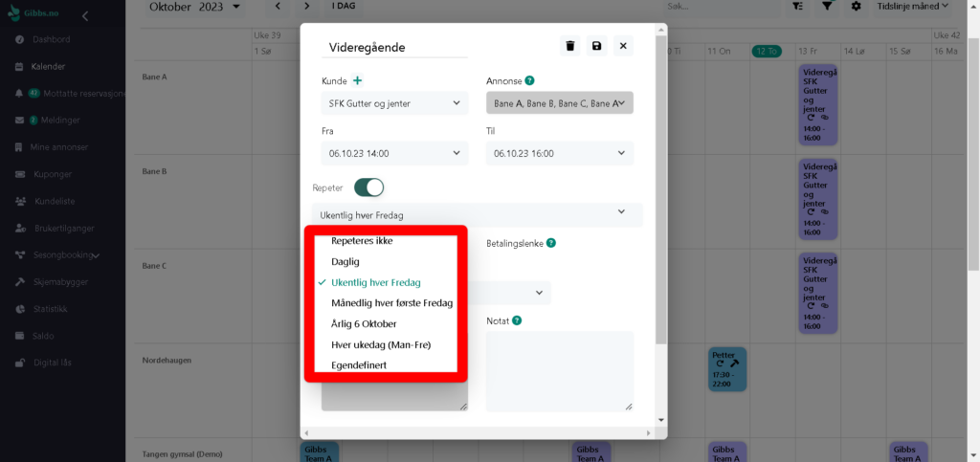Screen dimensions: 980x462
Task: Click the trash delete icon in dialog
Action: 570,46
